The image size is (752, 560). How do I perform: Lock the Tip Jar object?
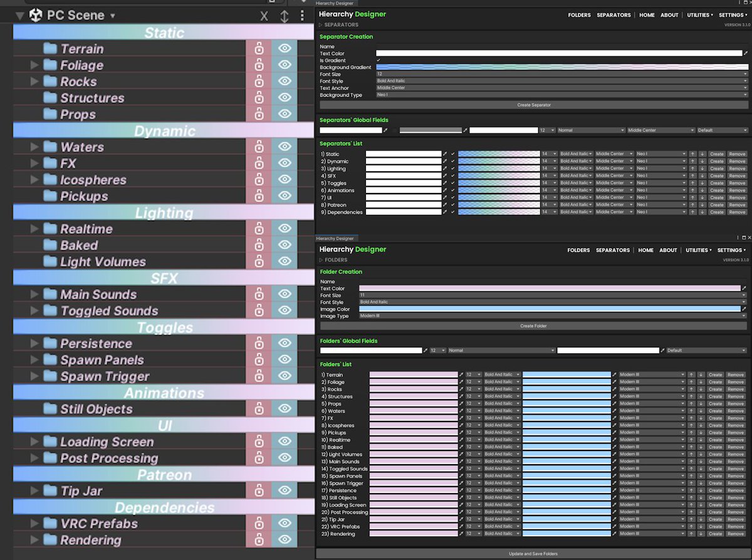(x=258, y=490)
